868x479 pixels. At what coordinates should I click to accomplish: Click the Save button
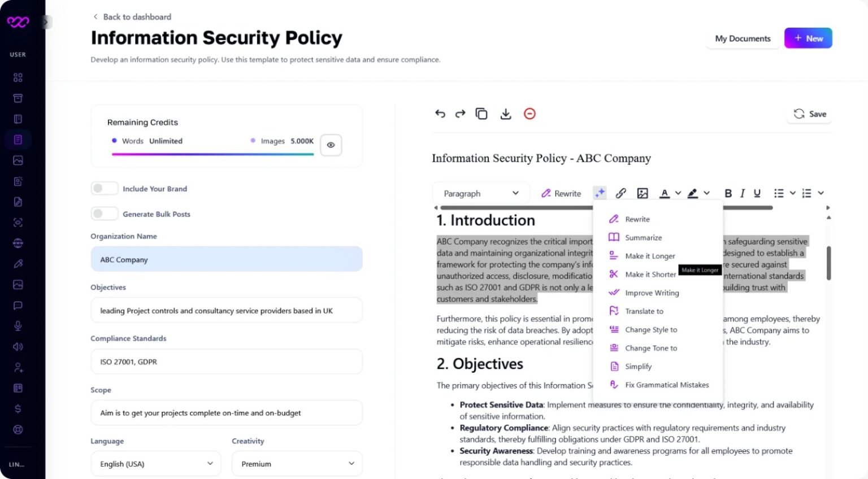pyautogui.click(x=810, y=114)
